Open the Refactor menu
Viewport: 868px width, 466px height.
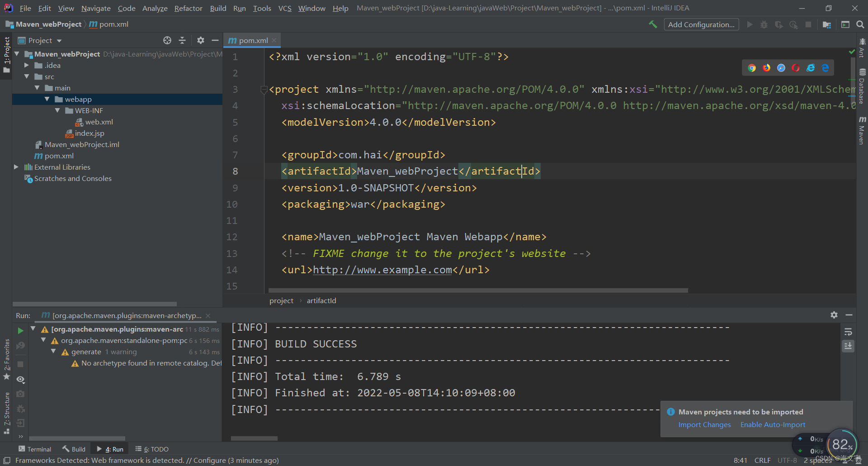click(188, 8)
